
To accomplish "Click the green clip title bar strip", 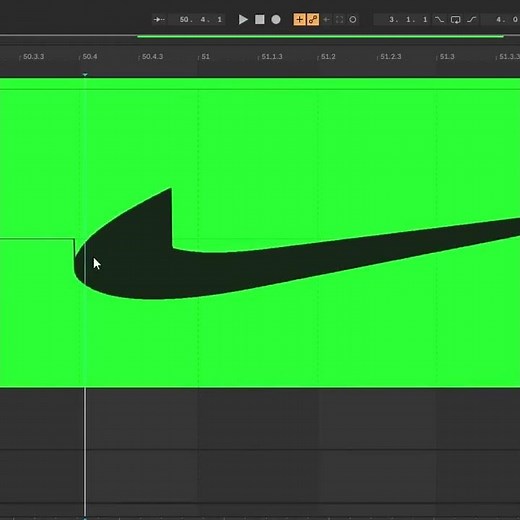I will coord(260,84).
